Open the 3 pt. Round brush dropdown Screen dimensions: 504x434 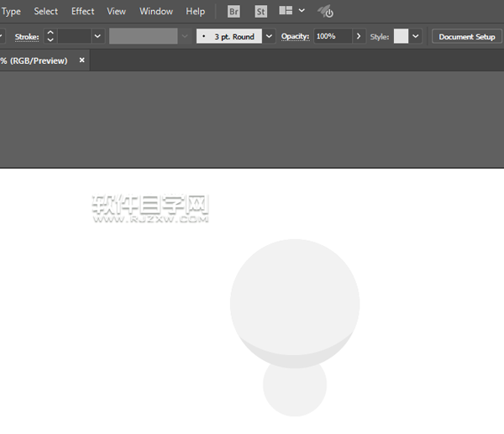pos(270,37)
